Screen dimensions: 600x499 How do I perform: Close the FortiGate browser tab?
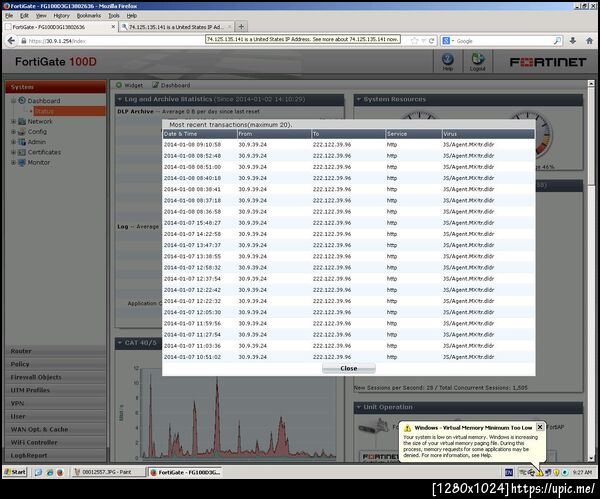point(113,27)
